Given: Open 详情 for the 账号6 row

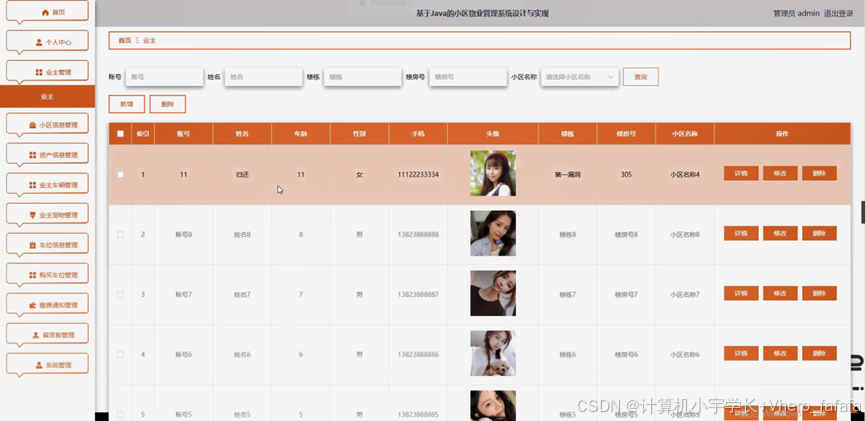Looking at the screenshot, I should coord(741,353).
